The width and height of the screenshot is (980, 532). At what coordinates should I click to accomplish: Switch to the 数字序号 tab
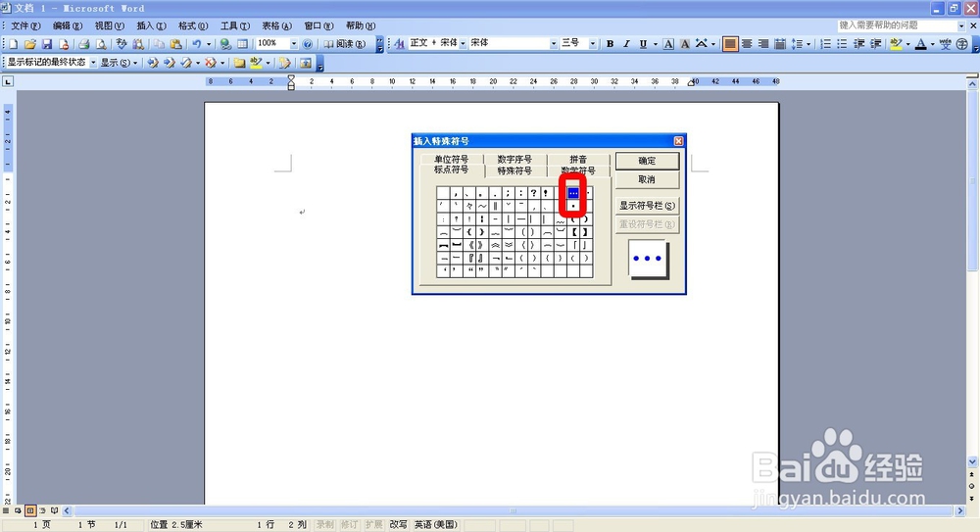click(515, 159)
